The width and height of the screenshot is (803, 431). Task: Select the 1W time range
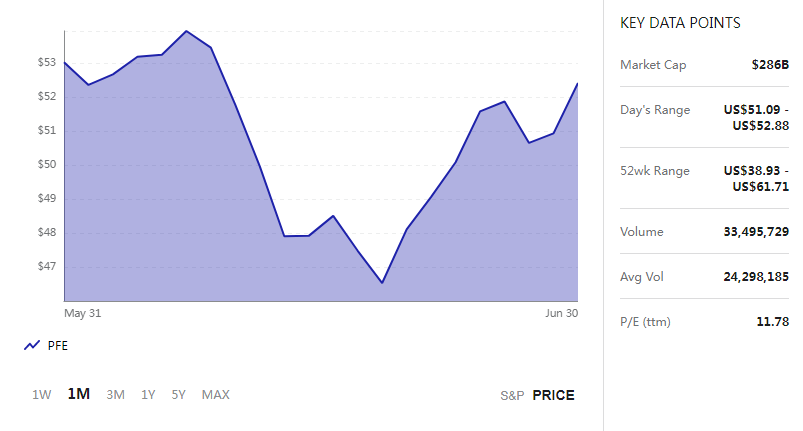(x=41, y=395)
